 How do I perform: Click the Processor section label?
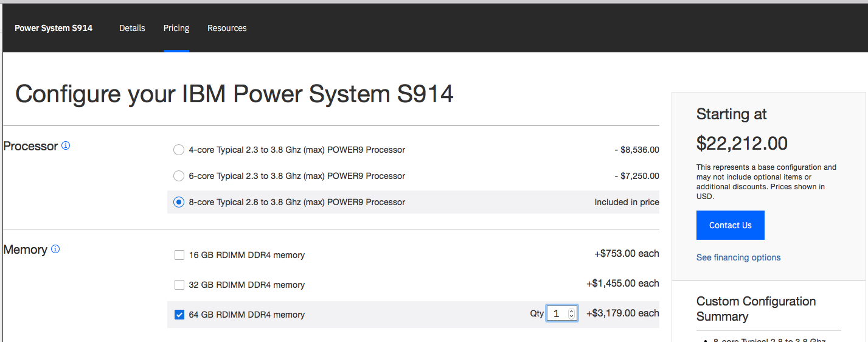[30, 146]
